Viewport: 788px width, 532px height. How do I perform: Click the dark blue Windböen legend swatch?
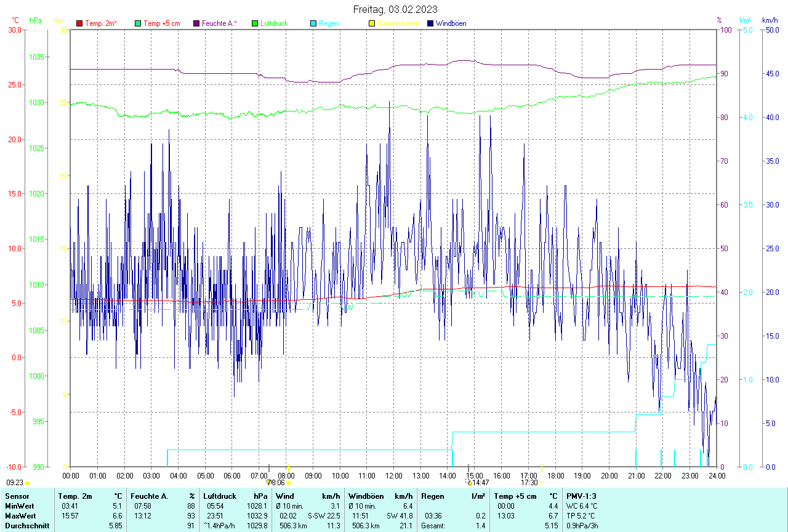(430, 23)
